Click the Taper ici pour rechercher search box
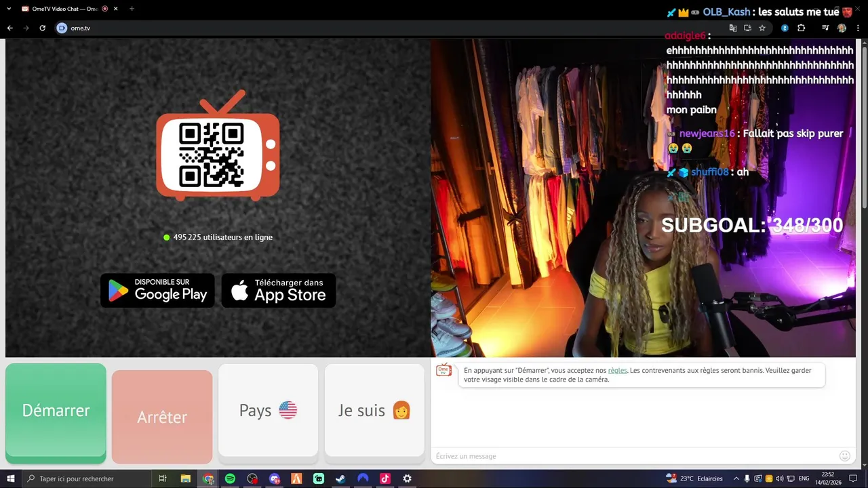 (x=87, y=479)
